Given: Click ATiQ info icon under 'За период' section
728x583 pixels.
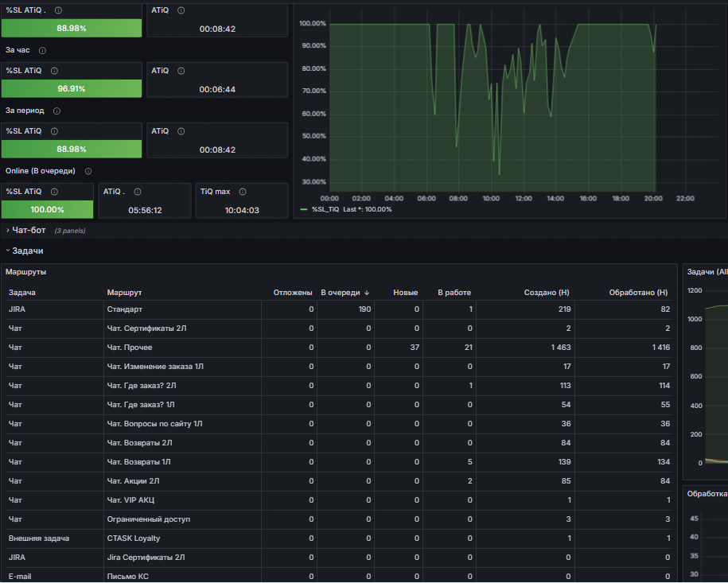Looking at the screenshot, I should coord(181,131).
